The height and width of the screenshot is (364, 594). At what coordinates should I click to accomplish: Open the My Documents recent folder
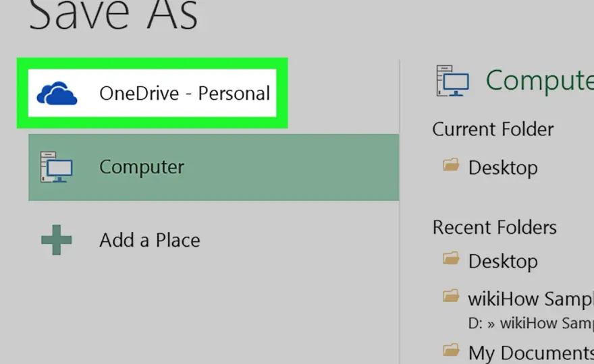pyautogui.click(x=531, y=353)
